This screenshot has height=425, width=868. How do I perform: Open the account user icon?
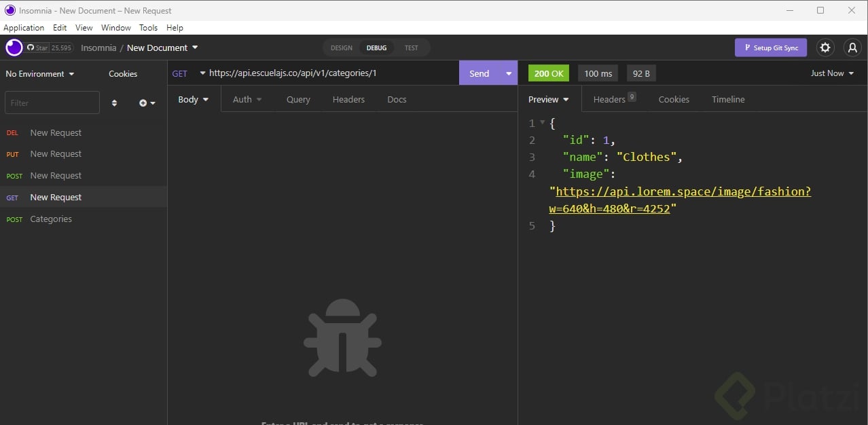click(852, 48)
